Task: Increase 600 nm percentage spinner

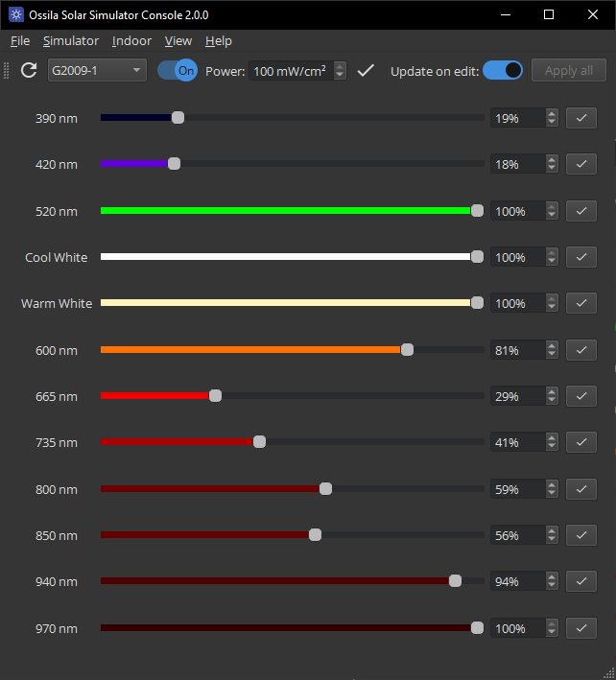Action: click(552, 346)
